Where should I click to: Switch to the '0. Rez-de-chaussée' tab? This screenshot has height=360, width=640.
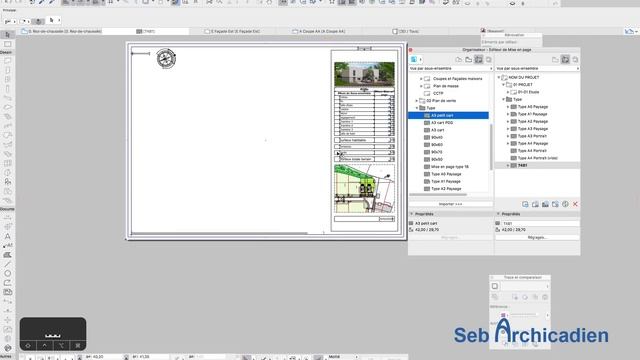tap(61, 31)
